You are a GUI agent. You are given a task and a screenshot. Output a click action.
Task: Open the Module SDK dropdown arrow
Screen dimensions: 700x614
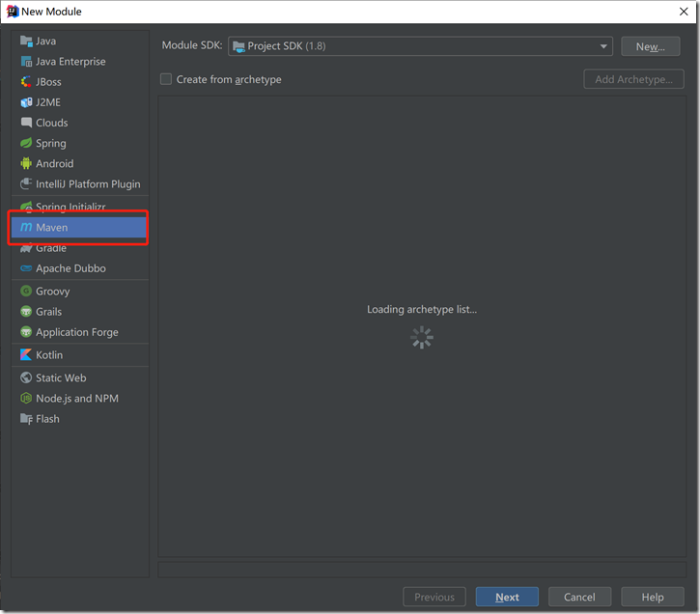pos(603,46)
